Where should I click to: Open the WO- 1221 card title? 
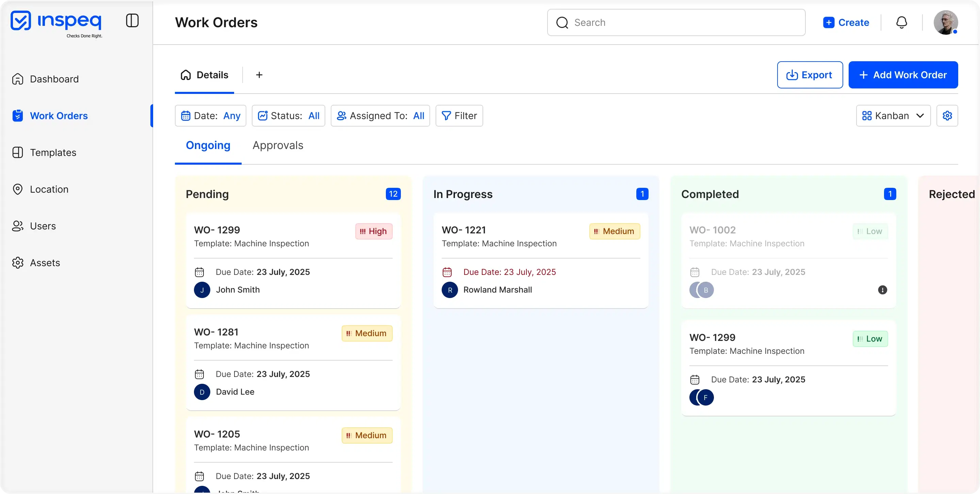[x=464, y=230]
